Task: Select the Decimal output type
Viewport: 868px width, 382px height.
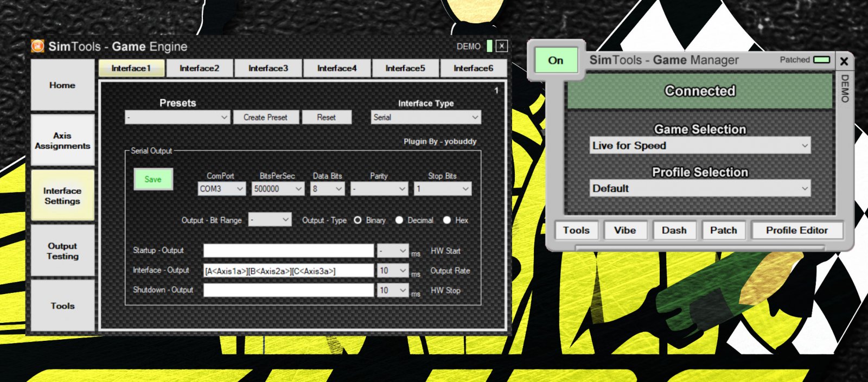Action: (x=399, y=220)
